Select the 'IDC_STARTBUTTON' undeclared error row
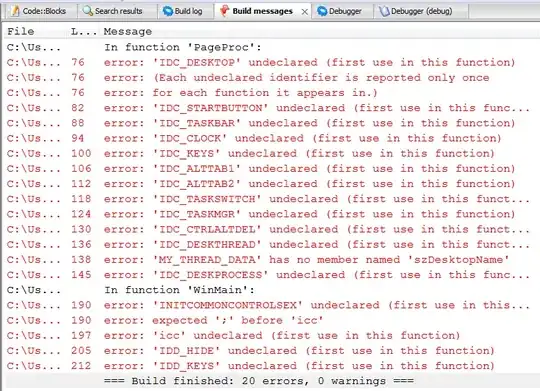Screen dimensions: 540x391 (270, 108)
